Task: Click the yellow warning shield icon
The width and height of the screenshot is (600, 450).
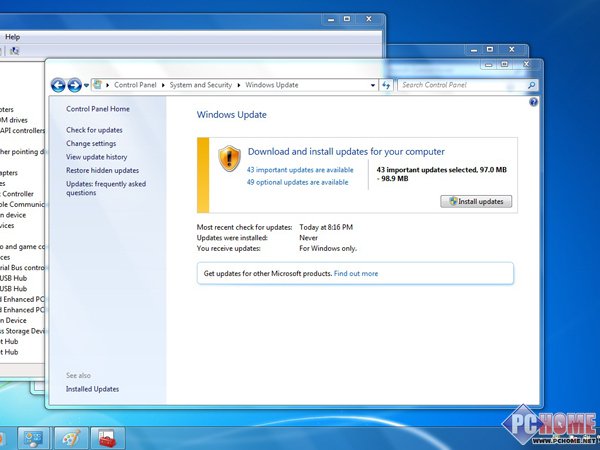Action: [229, 158]
